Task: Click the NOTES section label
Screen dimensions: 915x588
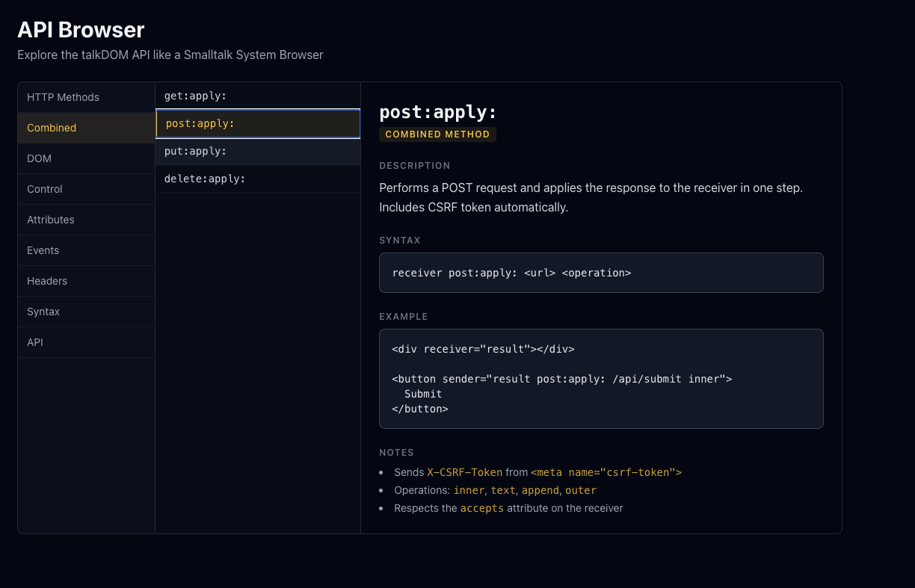Action: click(396, 453)
